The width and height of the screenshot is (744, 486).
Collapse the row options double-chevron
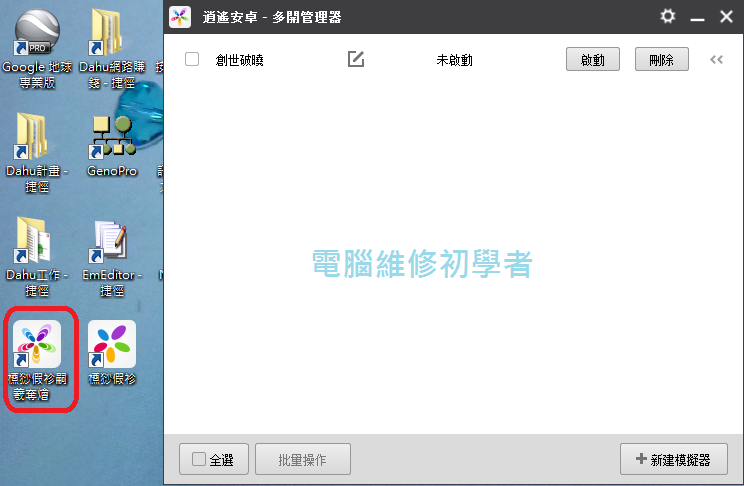716,60
